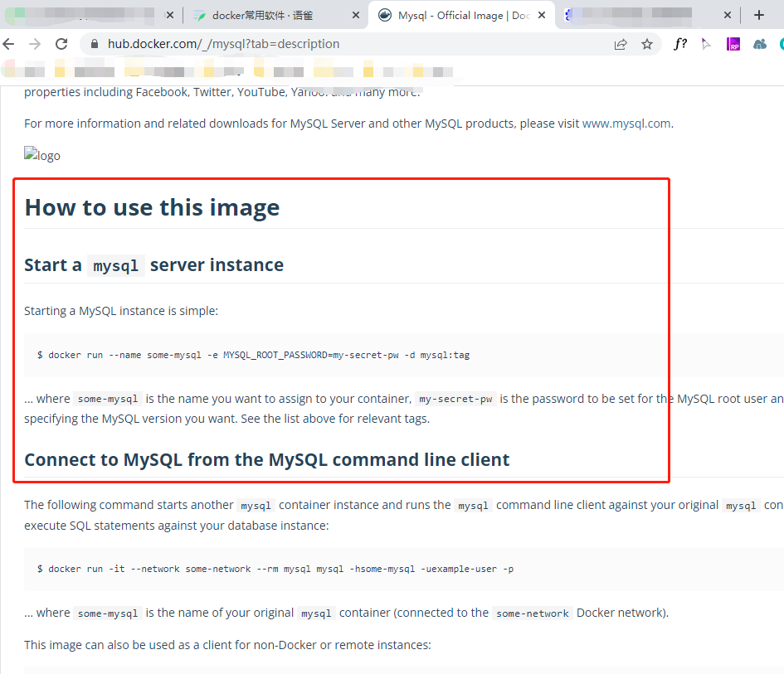Open the purple RP extension
The height and width of the screenshot is (674, 784).
[x=733, y=44]
